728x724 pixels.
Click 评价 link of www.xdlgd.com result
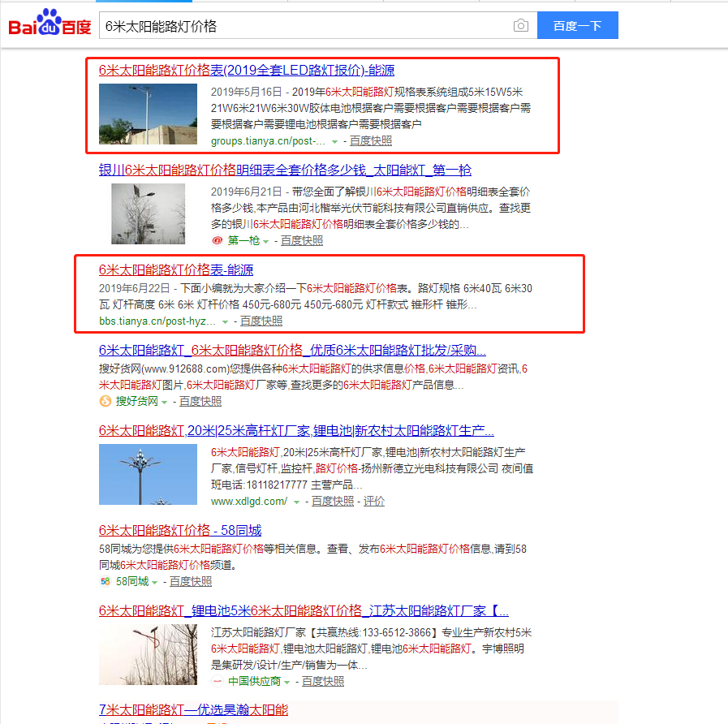(x=374, y=501)
